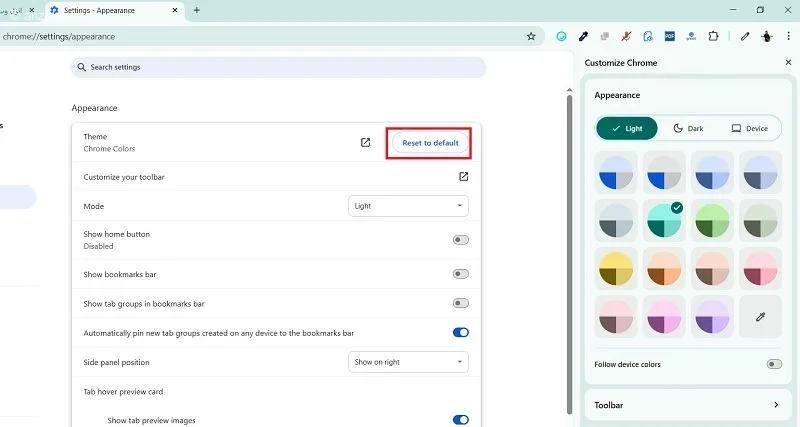Turn on Show bookmarks bar
The image size is (800, 427).
(460, 274)
